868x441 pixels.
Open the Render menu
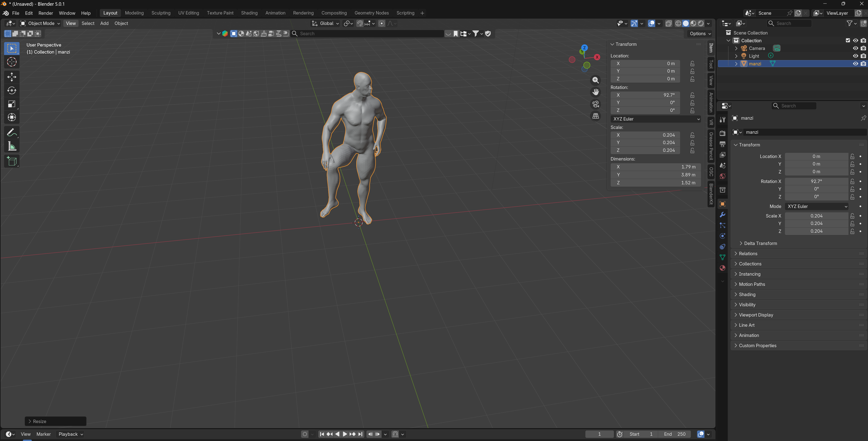45,13
